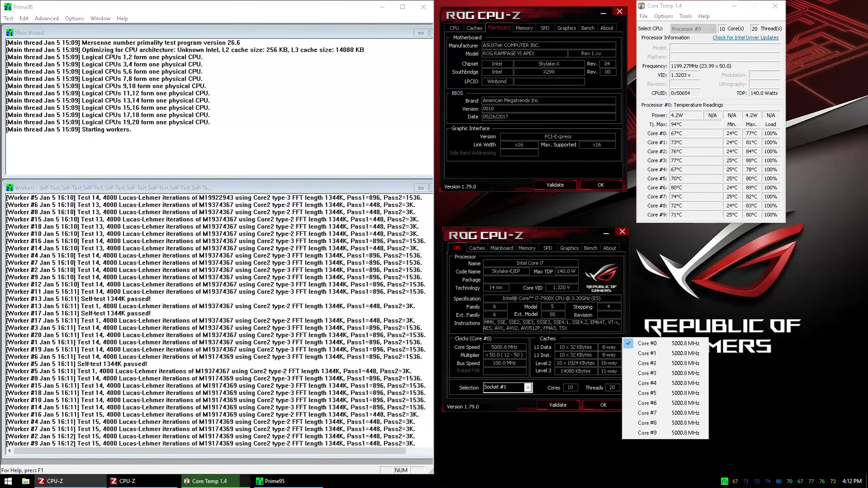Click Validate button in lower CPU-Z window
The width and height of the screenshot is (868, 488).
tap(557, 405)
